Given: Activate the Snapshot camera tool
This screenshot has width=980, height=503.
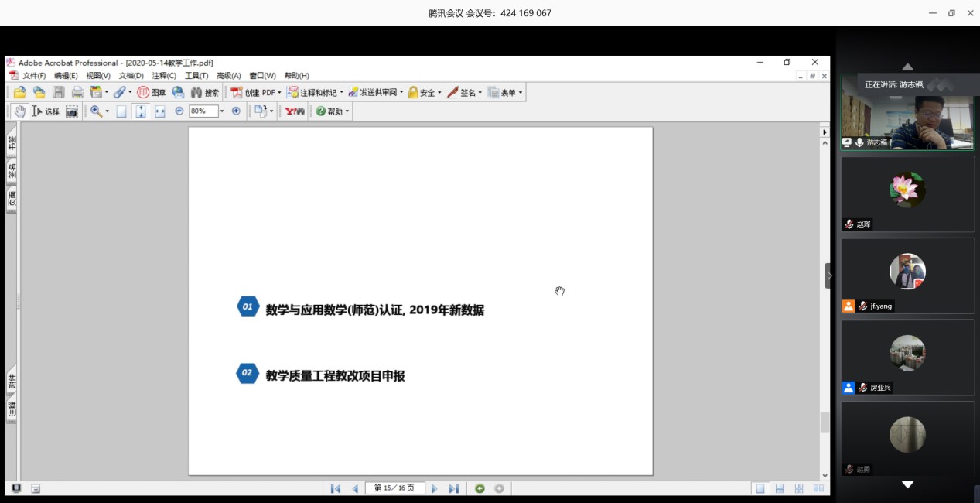Looking at the screenshot, I should [x=71, y=111].
